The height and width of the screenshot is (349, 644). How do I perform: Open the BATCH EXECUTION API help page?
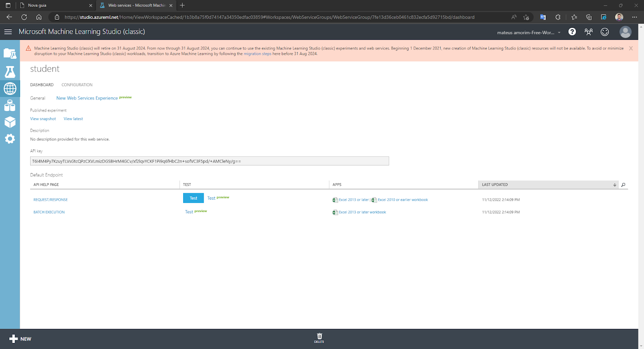click(49, 212)
